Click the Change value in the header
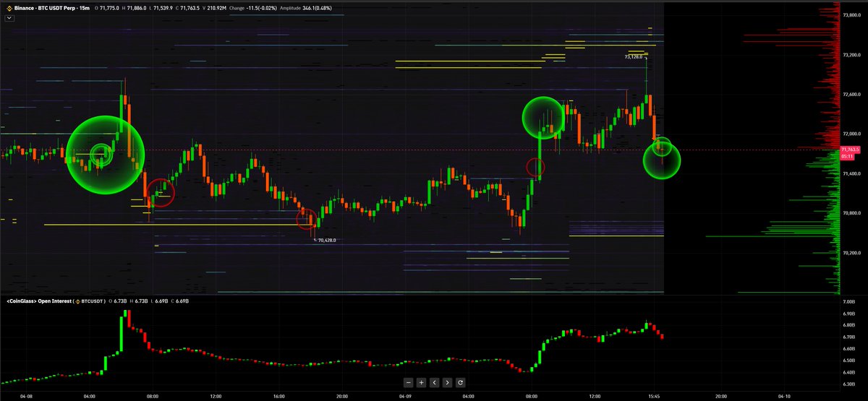The image size is (868, 401). [x=250, y=7]
